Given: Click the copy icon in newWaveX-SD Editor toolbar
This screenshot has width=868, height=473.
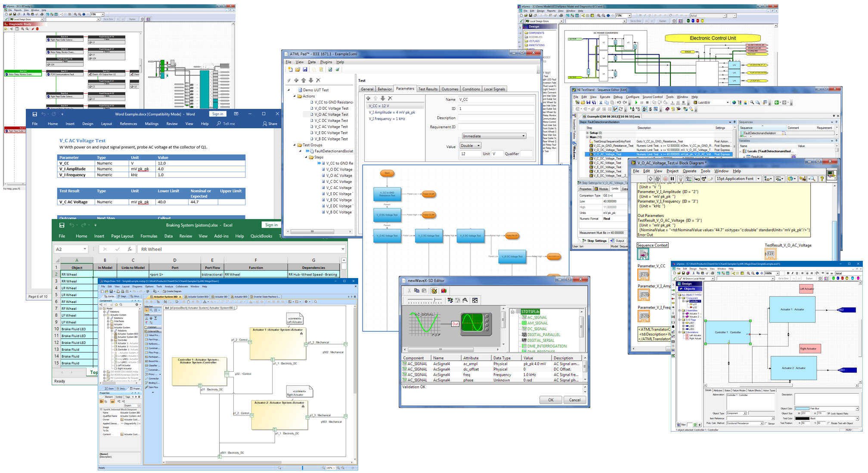Looking at the screenshot, I should [x=416, y=291].
